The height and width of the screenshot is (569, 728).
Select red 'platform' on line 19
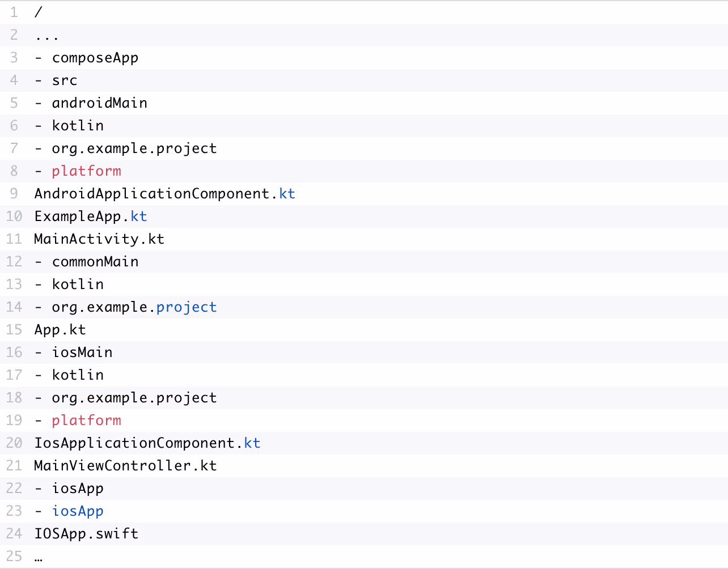point(87,421)
